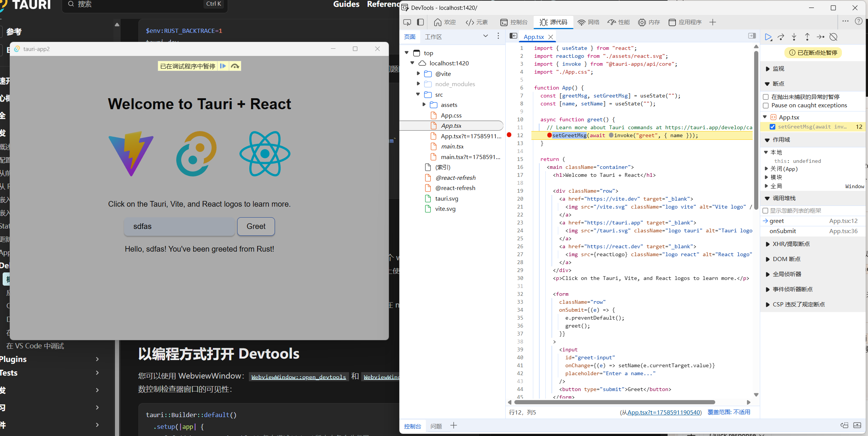Add new drawer tab plus at bottom

(453, 426)
